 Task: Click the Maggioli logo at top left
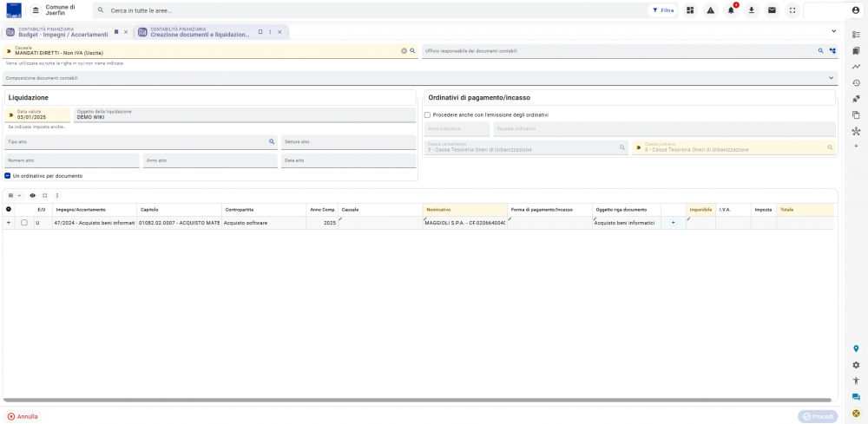point(14,10)
